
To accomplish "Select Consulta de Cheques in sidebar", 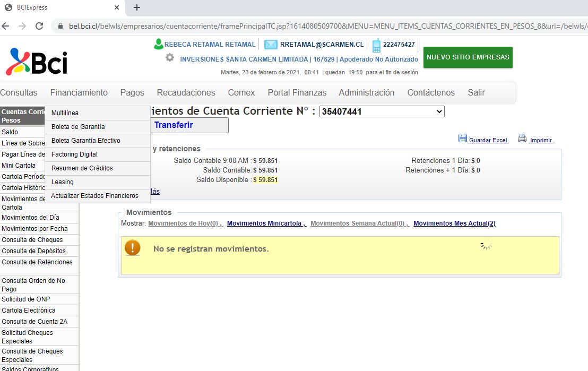I will (x=32, y=240).
